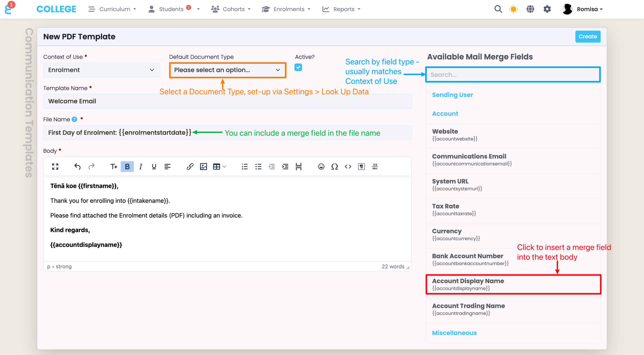Open the Context of Use dropdown

click(101, 70)
